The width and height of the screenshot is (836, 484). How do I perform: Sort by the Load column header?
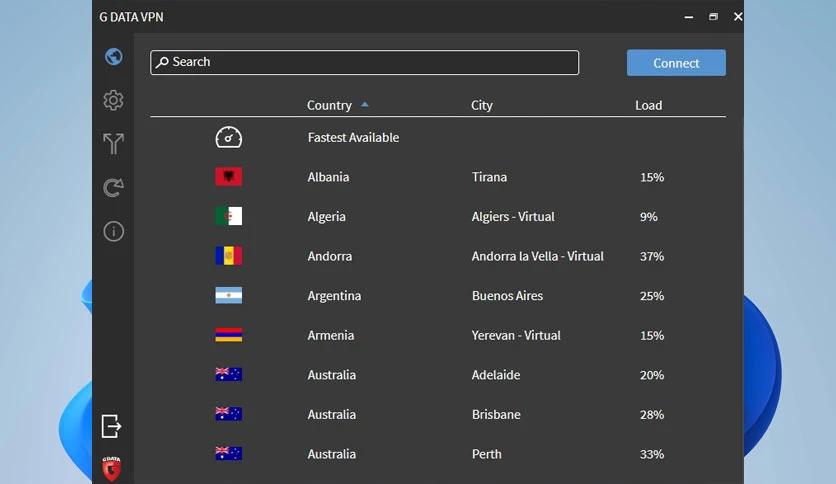648,105
